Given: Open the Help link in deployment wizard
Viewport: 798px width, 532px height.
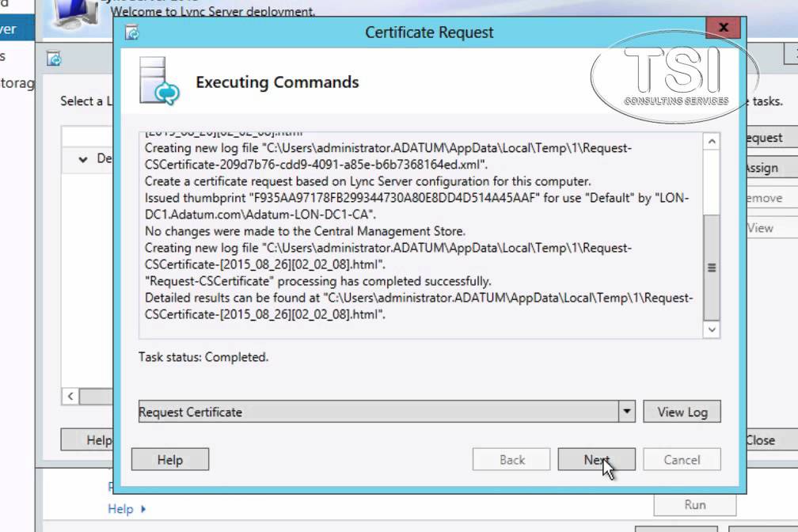Looking at the screenshot, I should 120,508.
